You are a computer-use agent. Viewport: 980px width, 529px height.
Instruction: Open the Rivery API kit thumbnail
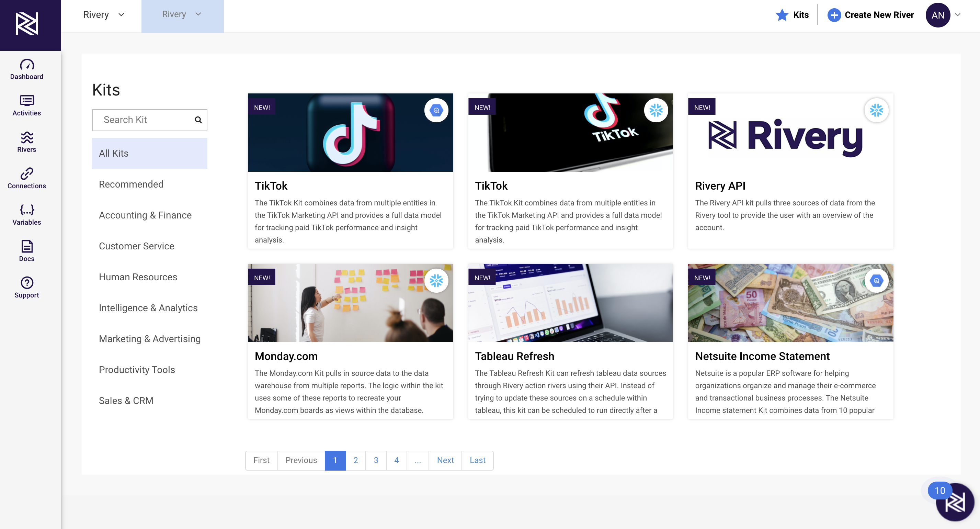point(790,133)
